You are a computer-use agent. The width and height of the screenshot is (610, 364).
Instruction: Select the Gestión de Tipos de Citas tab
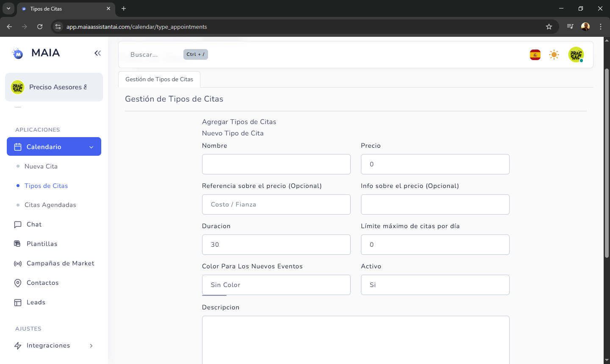point(159,79)
